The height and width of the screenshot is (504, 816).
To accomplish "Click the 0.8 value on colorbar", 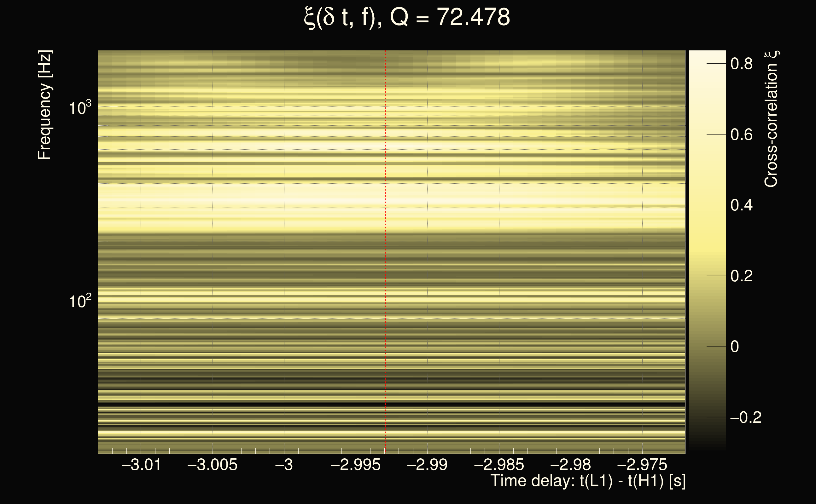I will coord(741,63).
